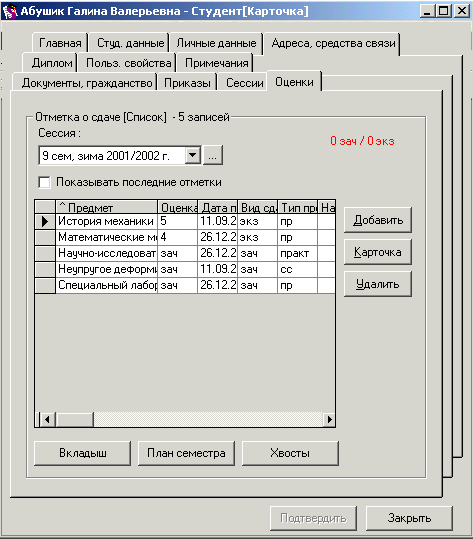Click the Добавить button
The height and width of the screenshot is (539, 473).
click(x=378, y=220)
